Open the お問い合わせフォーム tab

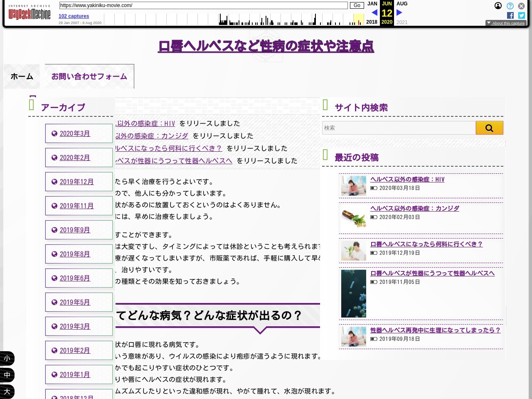(89, 76)
